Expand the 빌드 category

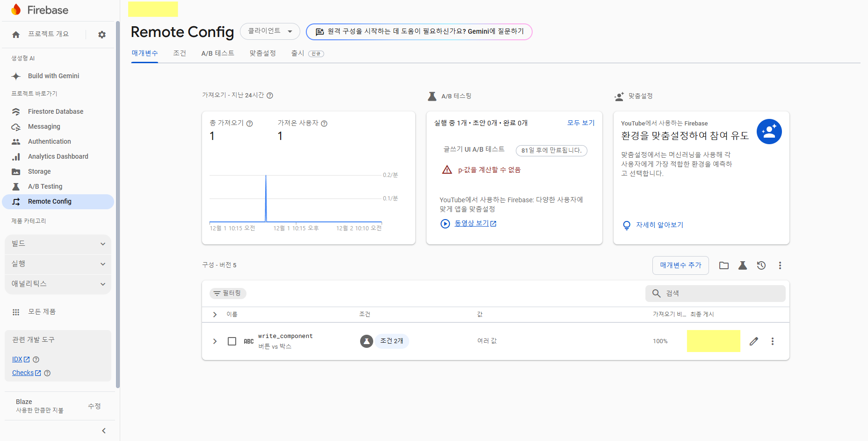click(x=58, y=244)
